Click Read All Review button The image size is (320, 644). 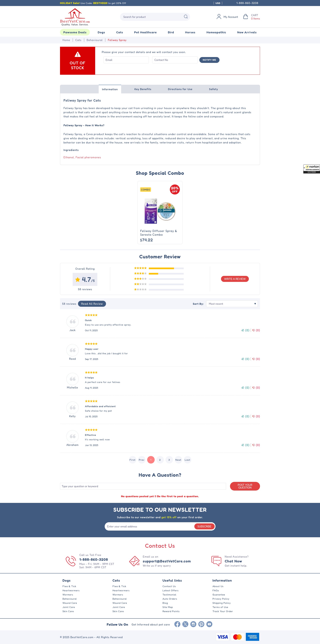[x=92, y=304]
